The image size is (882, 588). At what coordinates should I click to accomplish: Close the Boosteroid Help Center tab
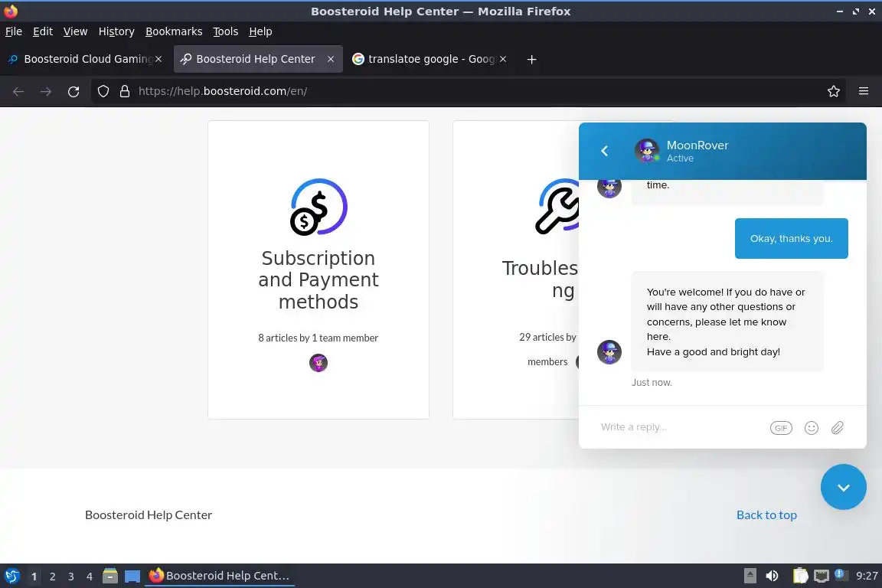tap(331, 59)
